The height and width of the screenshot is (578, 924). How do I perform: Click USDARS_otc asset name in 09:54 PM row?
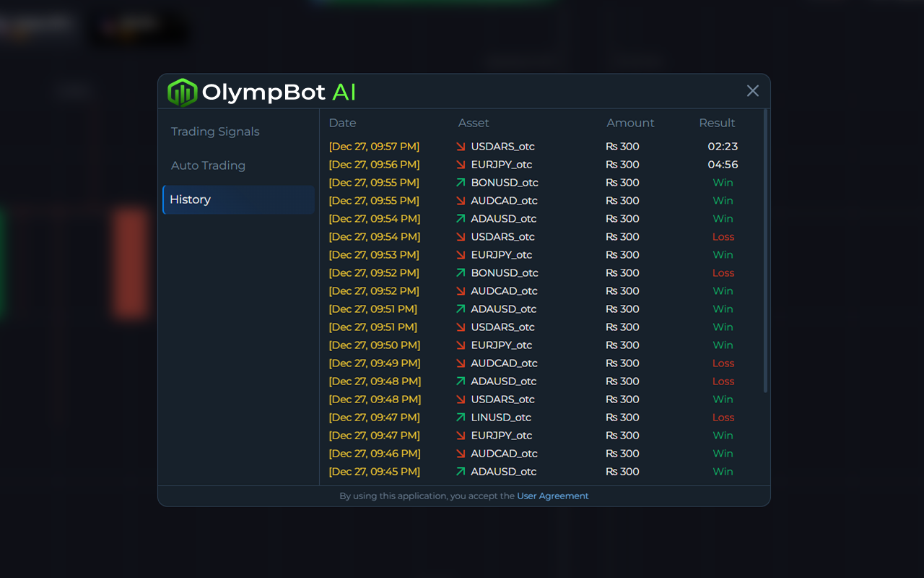503,237
